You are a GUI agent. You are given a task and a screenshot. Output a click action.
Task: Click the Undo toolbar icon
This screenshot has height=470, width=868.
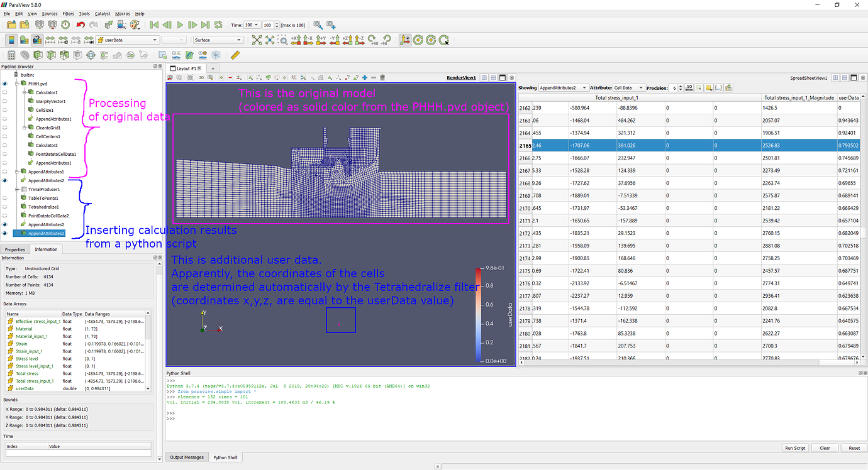[x=81, y=25]
